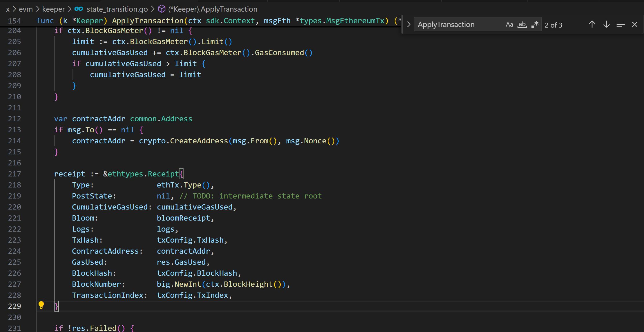This screenshot has width=644, height=332.
Task: Click 'txConfig.BlockHash' on line 226
Action: 197,273
